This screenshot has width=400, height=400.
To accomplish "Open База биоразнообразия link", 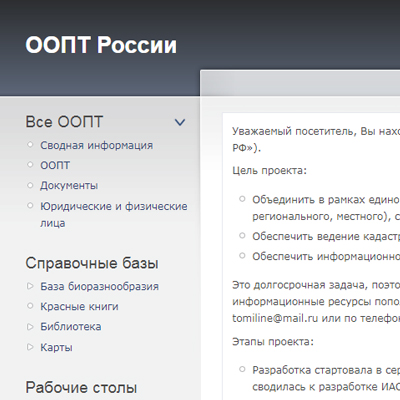I will (x=99, y=286).
